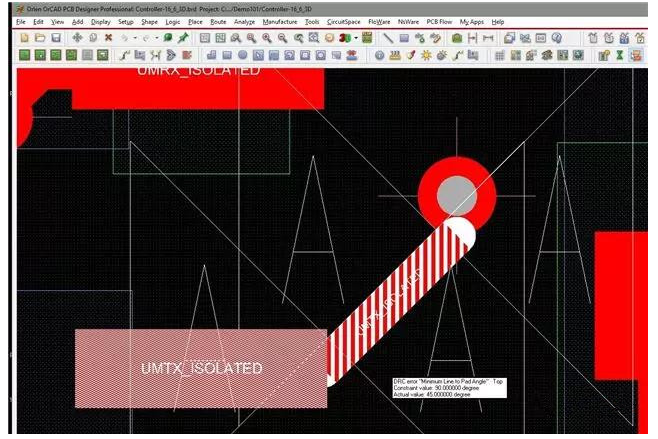658x439 pixels.
Task: Click the Shape Select arrow icon
Action: coord(258,55)
